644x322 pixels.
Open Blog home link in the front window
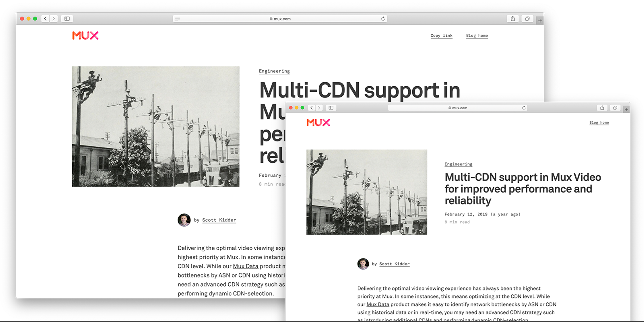pos(599,122)
